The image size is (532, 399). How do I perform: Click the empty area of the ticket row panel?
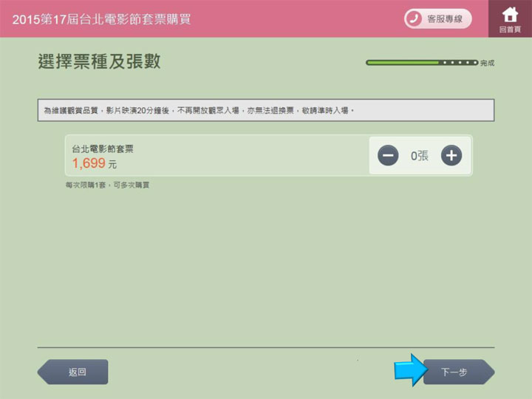244,156
